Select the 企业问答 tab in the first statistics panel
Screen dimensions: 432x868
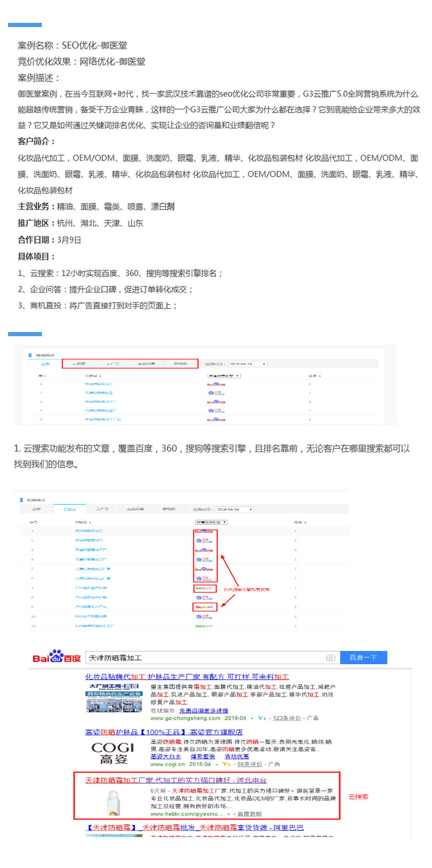[147, 364]
